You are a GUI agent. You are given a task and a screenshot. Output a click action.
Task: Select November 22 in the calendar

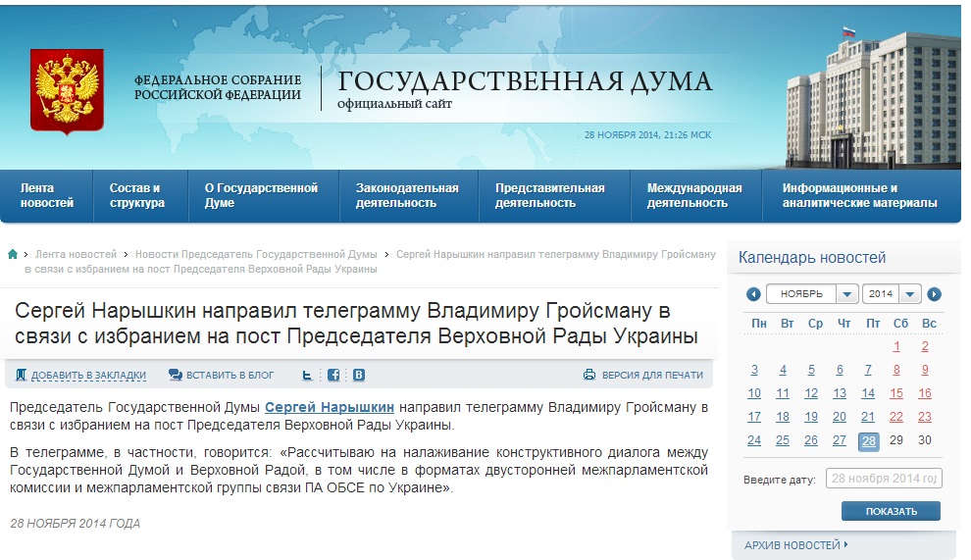(896, 417)
